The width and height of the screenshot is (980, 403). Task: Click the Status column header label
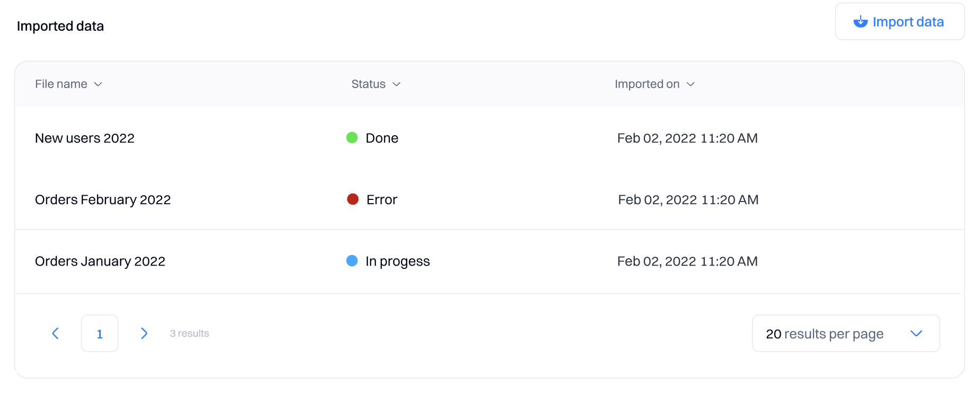coord(368,84)
